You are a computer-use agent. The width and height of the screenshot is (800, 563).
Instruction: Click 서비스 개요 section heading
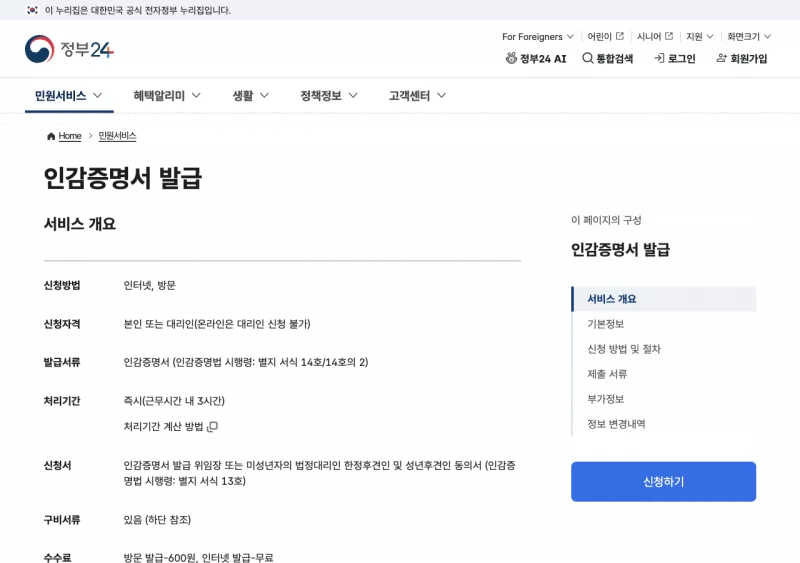(80, 224)
